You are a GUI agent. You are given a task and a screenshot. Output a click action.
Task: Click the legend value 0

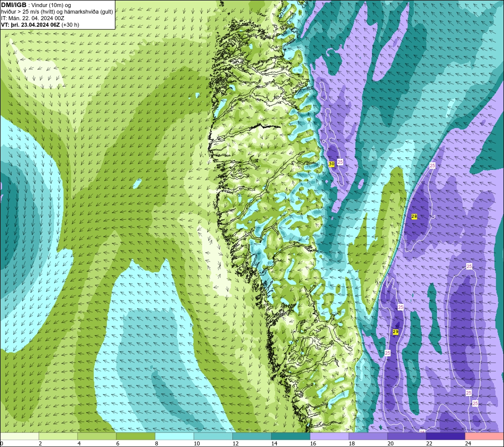coord(2,443)
